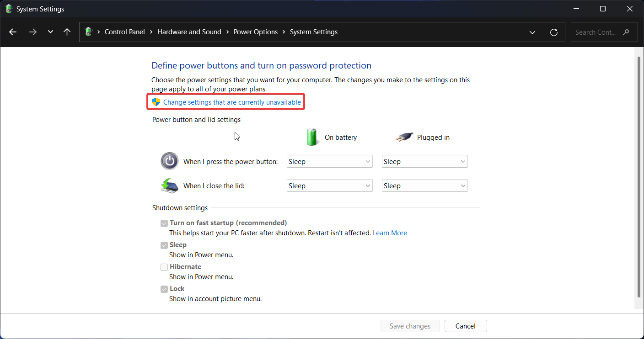
Task: Expand chevron after Power Options breadcrumb
Action: point(284,32)
